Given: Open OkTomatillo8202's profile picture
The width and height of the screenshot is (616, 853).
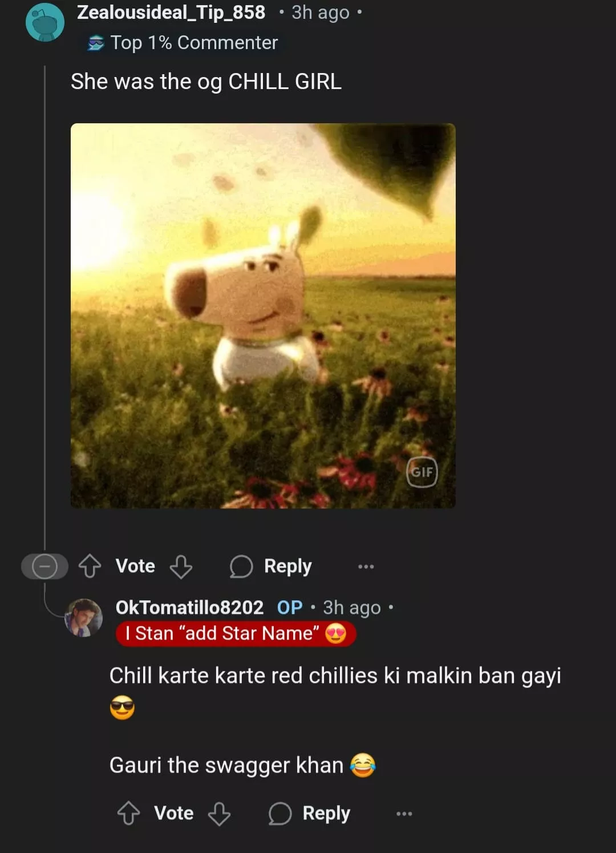Looking at the screenshot, I should click(84, 617).
